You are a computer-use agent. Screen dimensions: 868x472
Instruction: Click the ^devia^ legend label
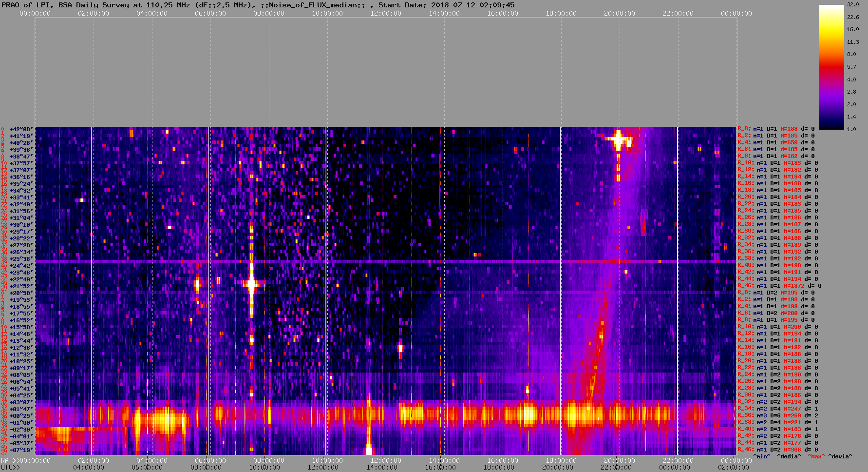(x=840, y=457)
